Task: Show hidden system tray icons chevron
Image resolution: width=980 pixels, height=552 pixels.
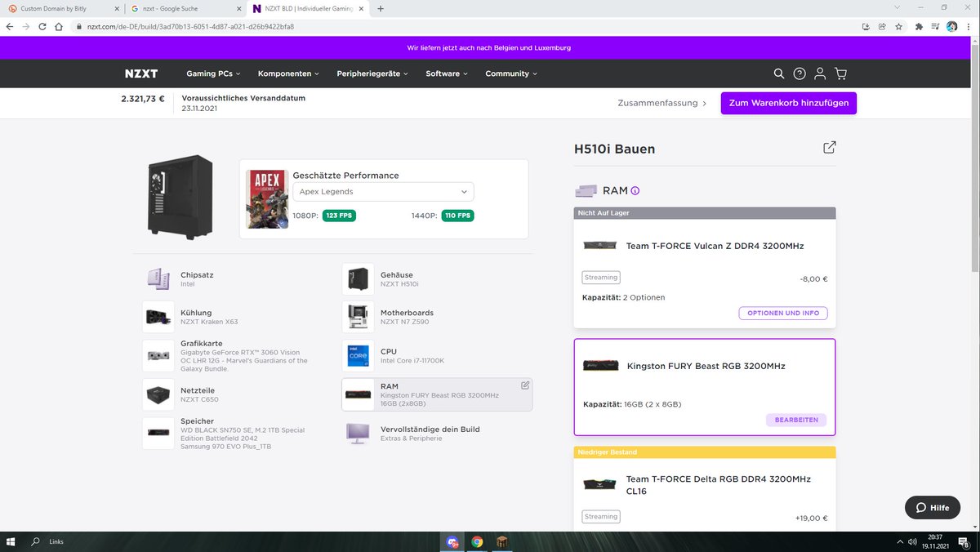Action: [x=901, y=541]
